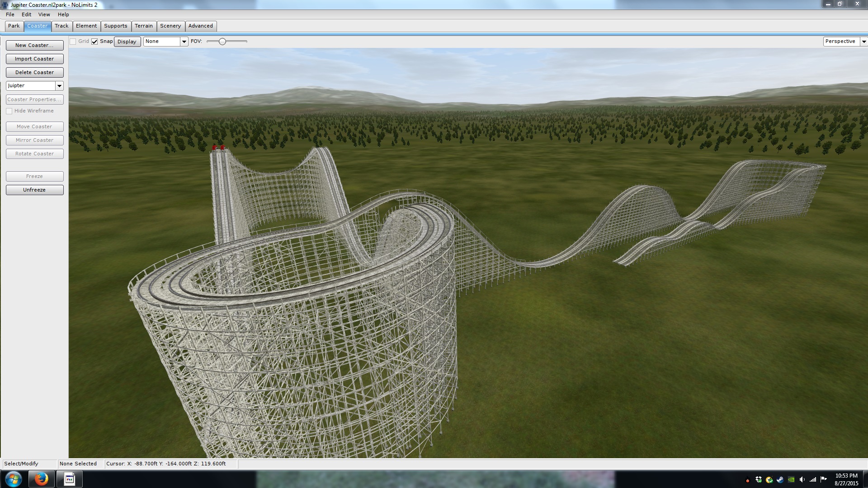Click the taskbar clock and date
This screenshot has width=868, height=488.
tap(846, 479)
